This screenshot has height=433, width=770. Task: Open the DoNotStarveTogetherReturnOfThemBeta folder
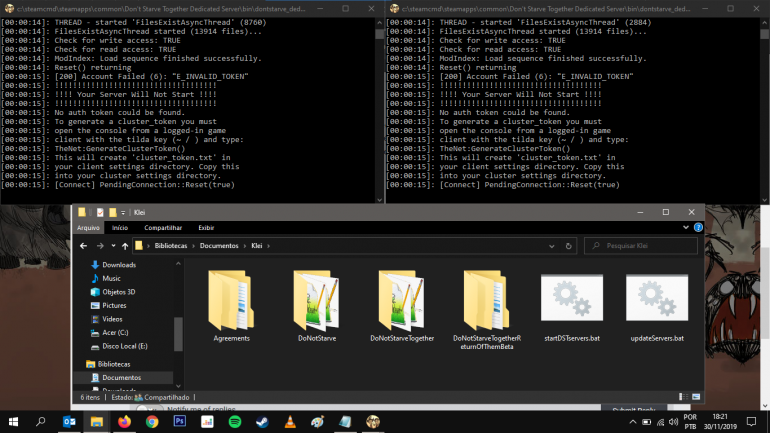(487, 309)
